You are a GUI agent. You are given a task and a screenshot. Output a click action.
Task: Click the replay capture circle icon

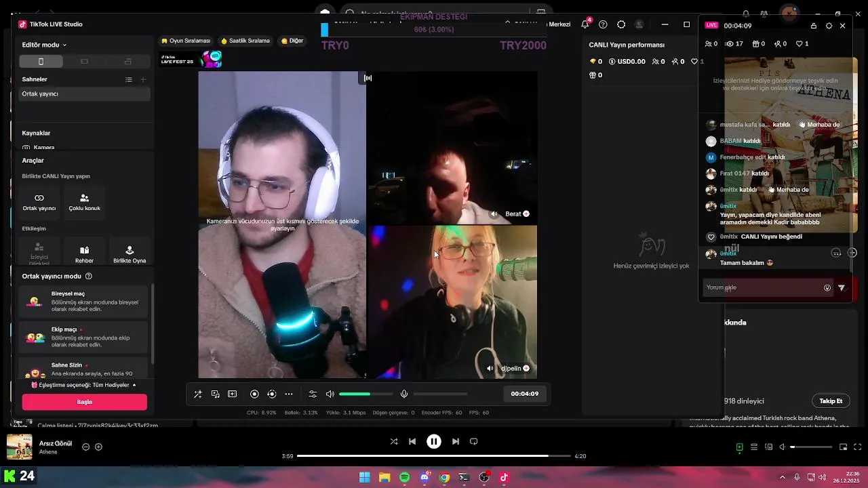pos(272,394)
